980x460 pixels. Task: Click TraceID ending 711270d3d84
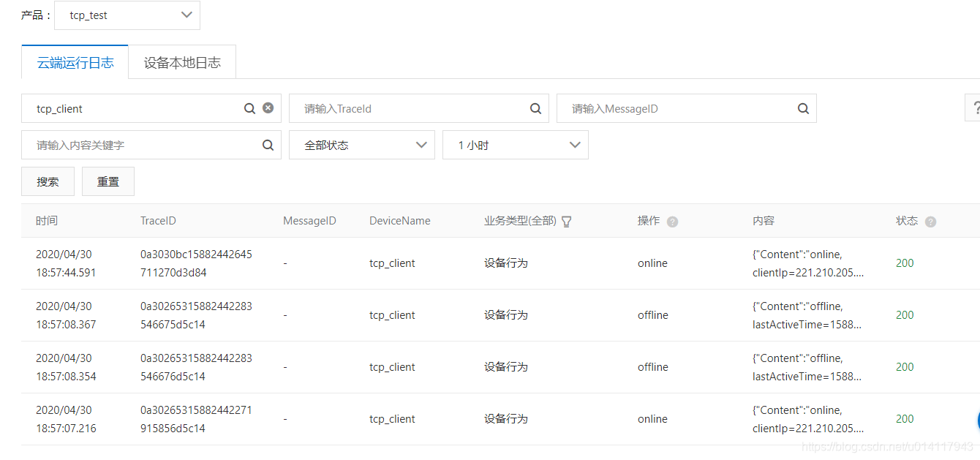point(196,263)
